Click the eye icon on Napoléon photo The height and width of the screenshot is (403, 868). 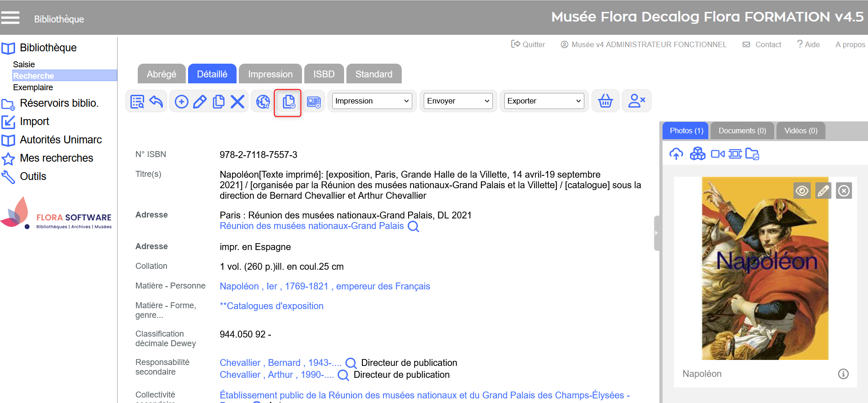click(x=802, y=191)
